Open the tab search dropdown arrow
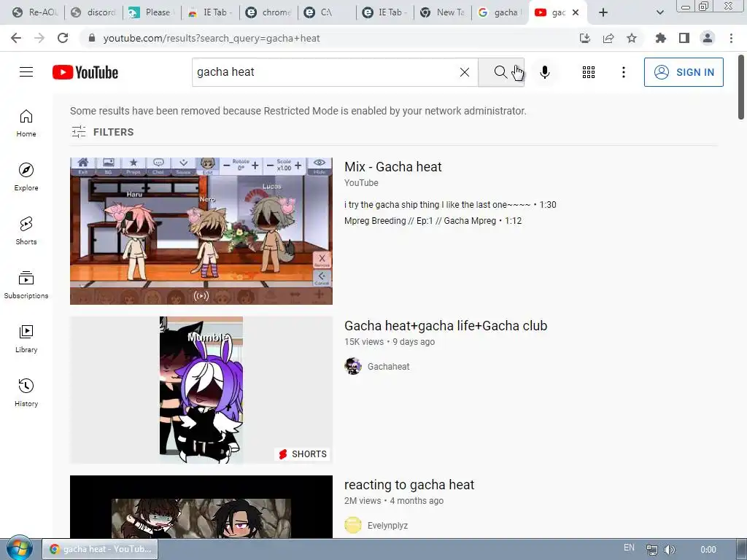 (x=659, y=12)
